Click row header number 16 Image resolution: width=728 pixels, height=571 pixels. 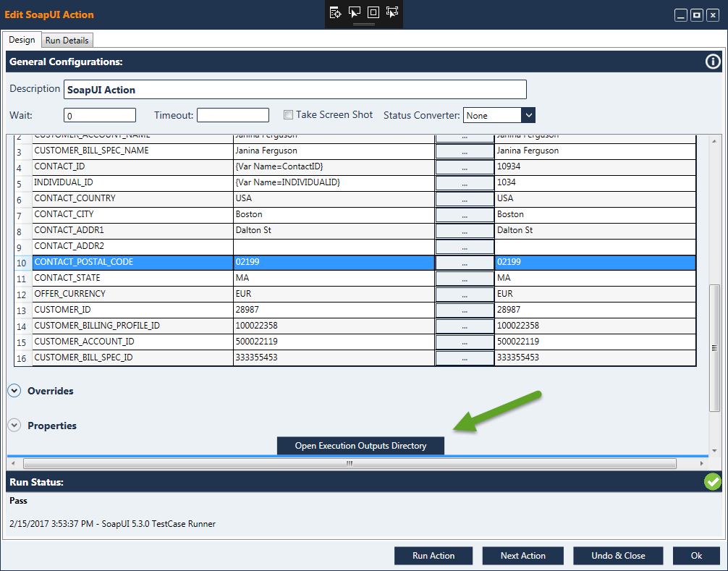click(22, 358)
